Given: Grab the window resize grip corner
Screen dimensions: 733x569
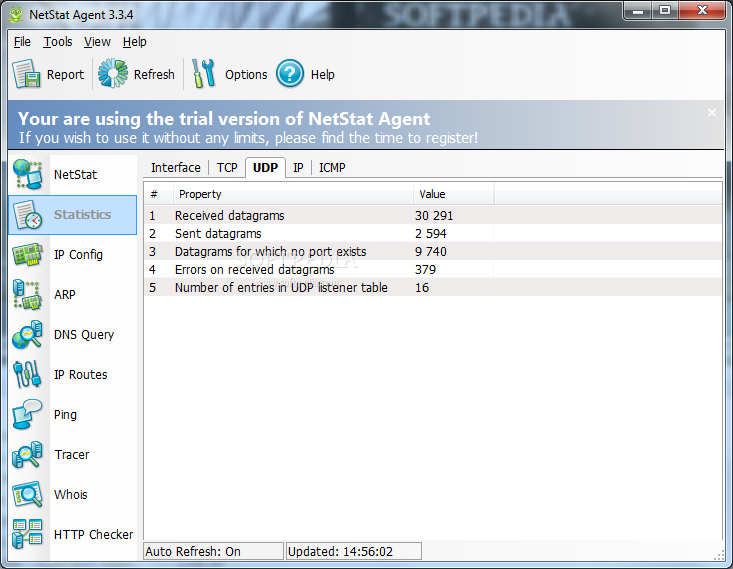Looking at the screenshot, I should 719,555.
